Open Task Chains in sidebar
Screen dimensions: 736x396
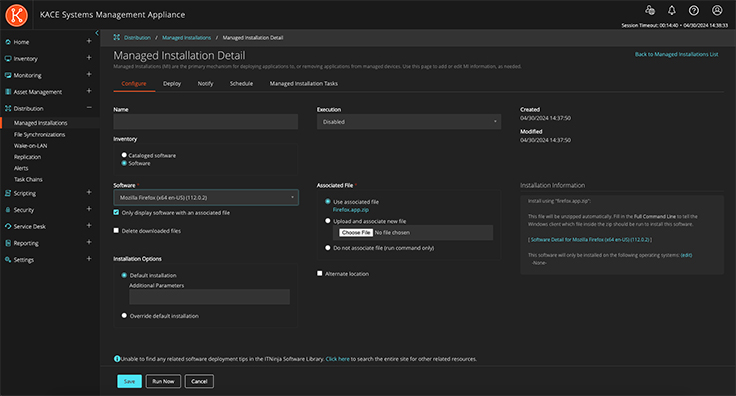coord(28,180)
